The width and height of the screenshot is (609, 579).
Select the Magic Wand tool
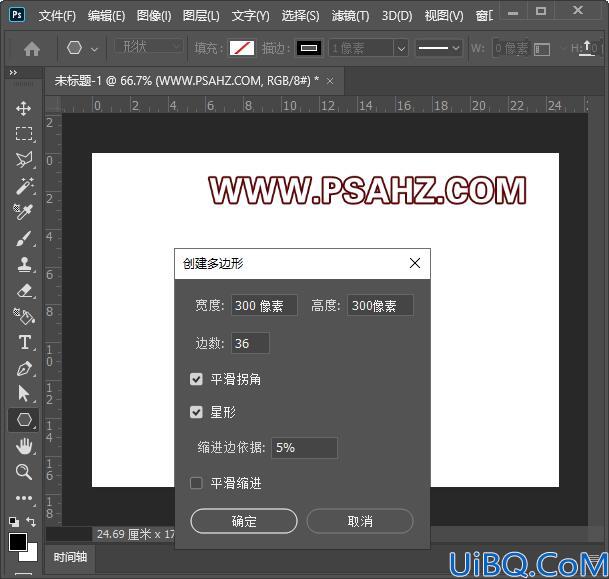(24, 186)
